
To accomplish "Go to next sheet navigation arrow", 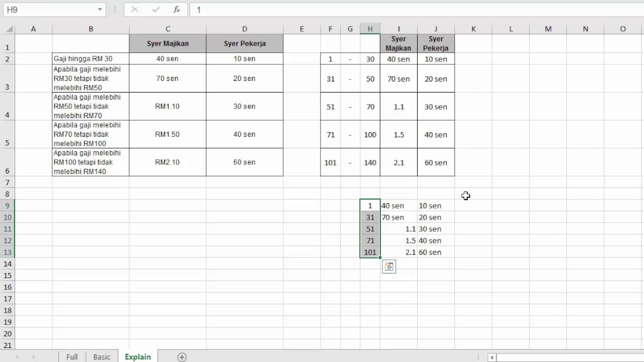I will (x=34, y=357).
